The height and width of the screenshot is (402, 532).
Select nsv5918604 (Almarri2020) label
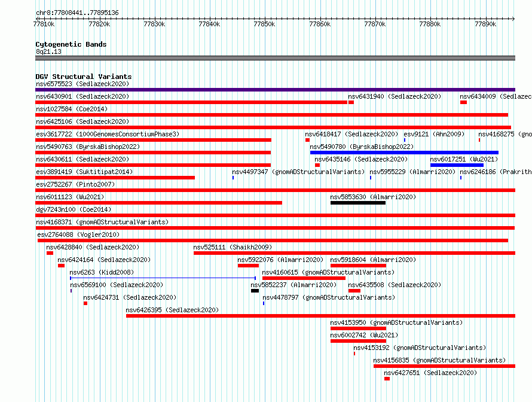click(x=373, y=260)
